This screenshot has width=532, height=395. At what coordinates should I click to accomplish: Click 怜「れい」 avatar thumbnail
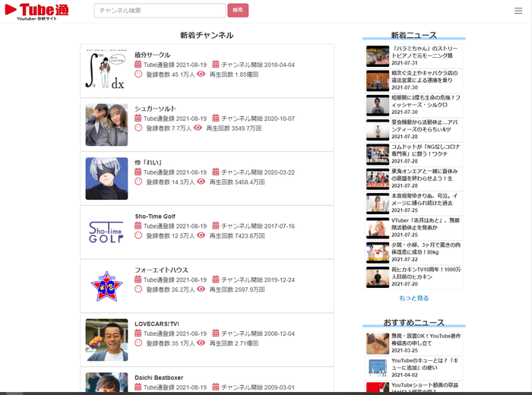click(x=106, y=179)
